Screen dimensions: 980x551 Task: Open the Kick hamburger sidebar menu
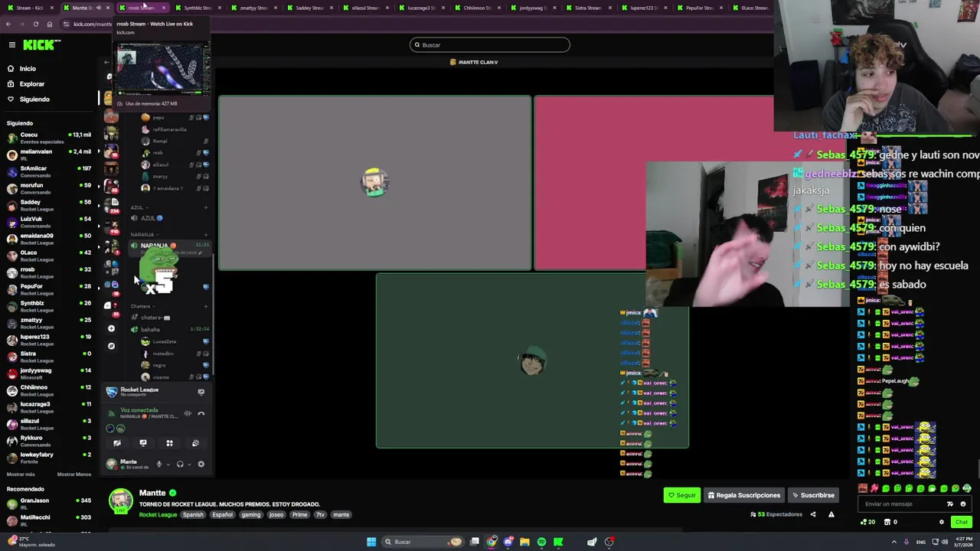tap(11, 45)
